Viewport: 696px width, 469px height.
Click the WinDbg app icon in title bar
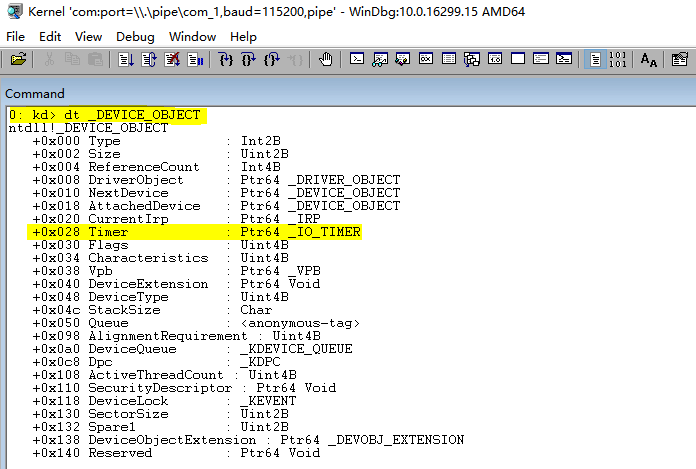(x=15, y=12)
